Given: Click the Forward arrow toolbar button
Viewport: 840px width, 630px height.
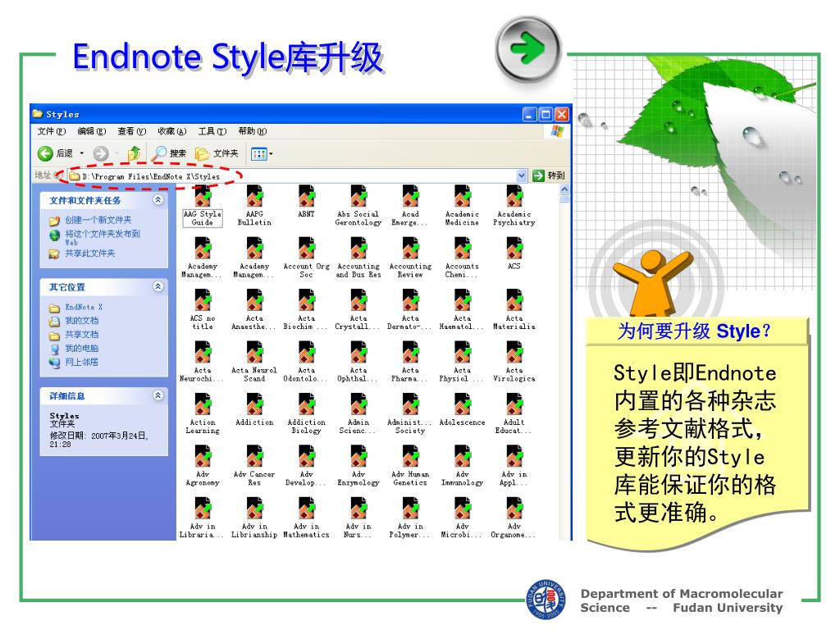Looking at the screenshot, I should tap(101, 153).
